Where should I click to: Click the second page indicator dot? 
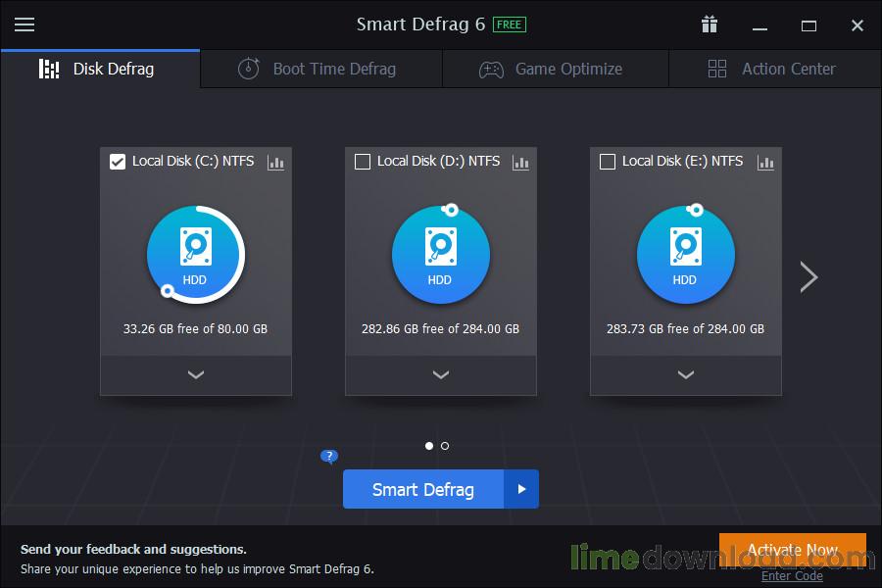(445, 445)
